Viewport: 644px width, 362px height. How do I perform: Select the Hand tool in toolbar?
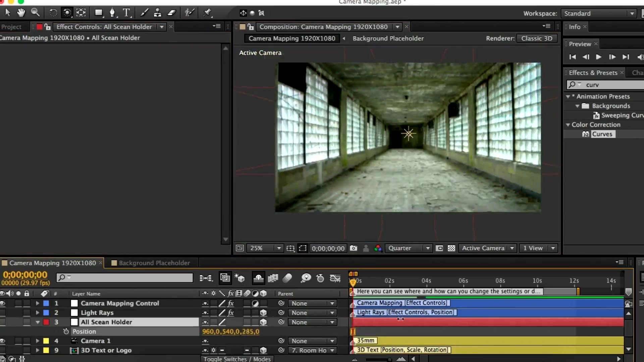click(x=21, y=12)
